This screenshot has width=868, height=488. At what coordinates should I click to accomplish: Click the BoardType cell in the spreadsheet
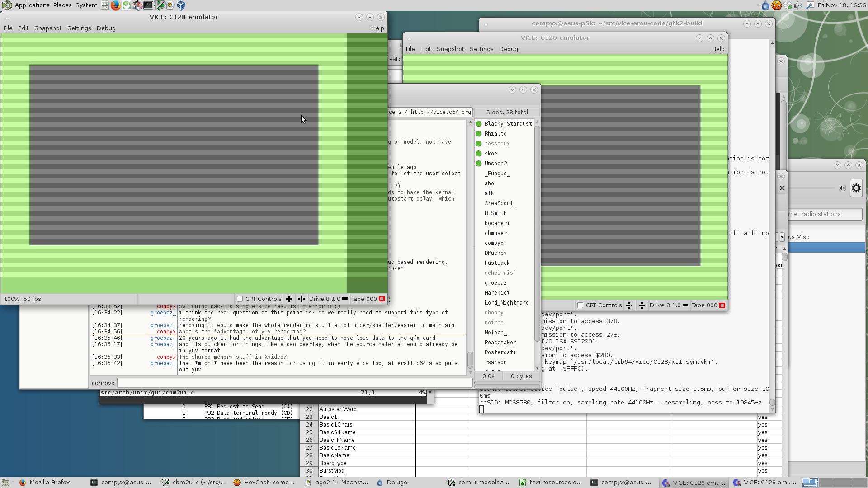point(366,463)
